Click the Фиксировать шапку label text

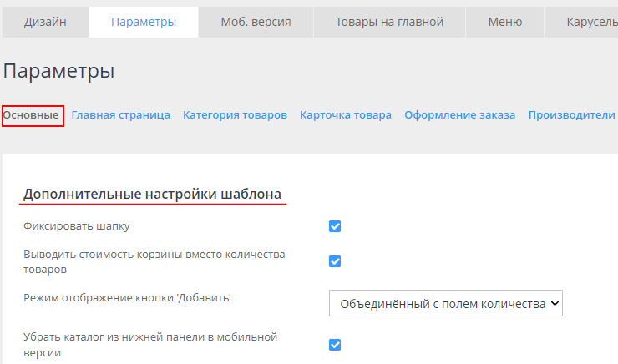click(77, 226)
